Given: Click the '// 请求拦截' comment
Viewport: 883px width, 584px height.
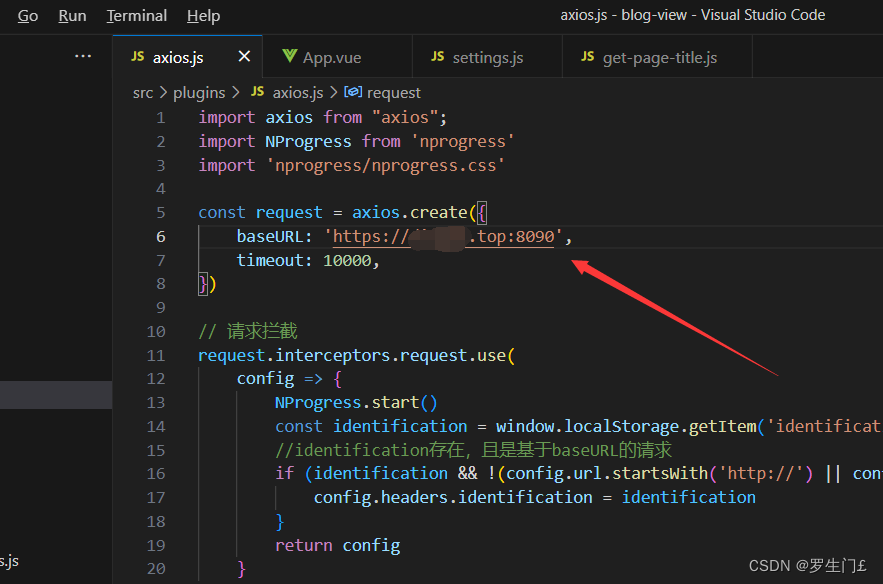Looking at the screenshot, I should coord(248,331).
